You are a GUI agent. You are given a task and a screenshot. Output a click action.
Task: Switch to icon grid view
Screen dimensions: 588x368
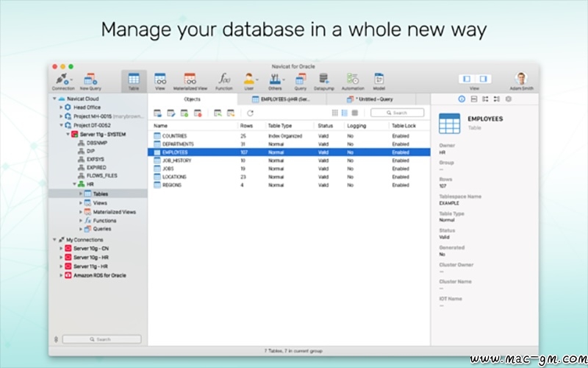click(335, 113)
